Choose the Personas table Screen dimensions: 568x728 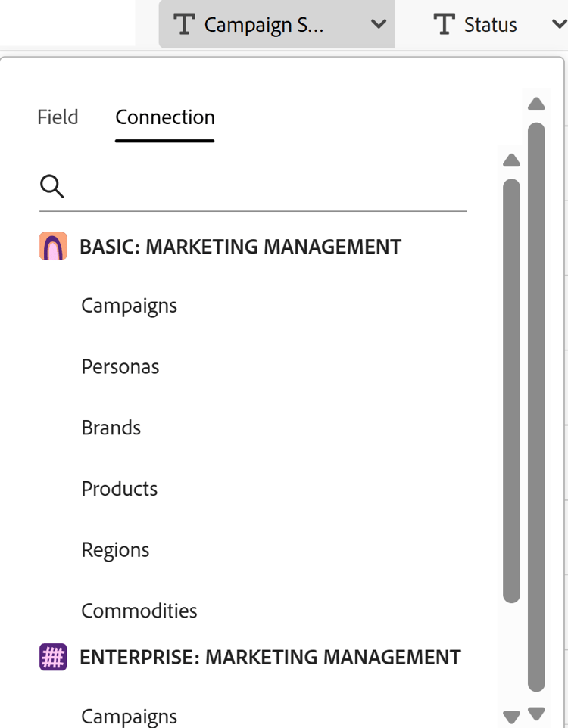coord(120,367)
